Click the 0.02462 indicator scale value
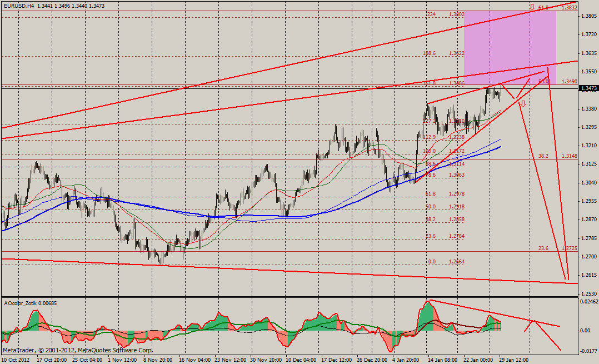Screen dimensions: 599x364 click(588, 302)
